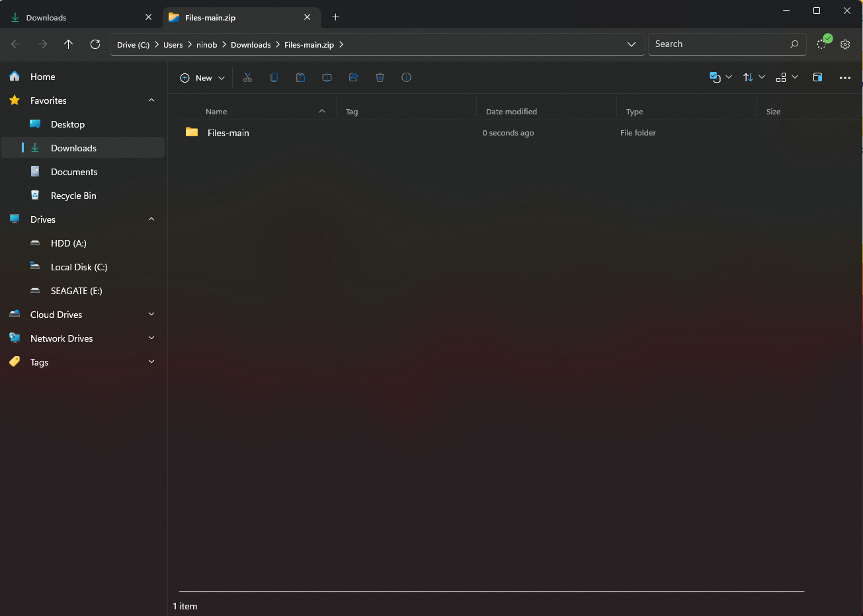Collapse the Favorites section
863x616 pixels.
(151, 100)
